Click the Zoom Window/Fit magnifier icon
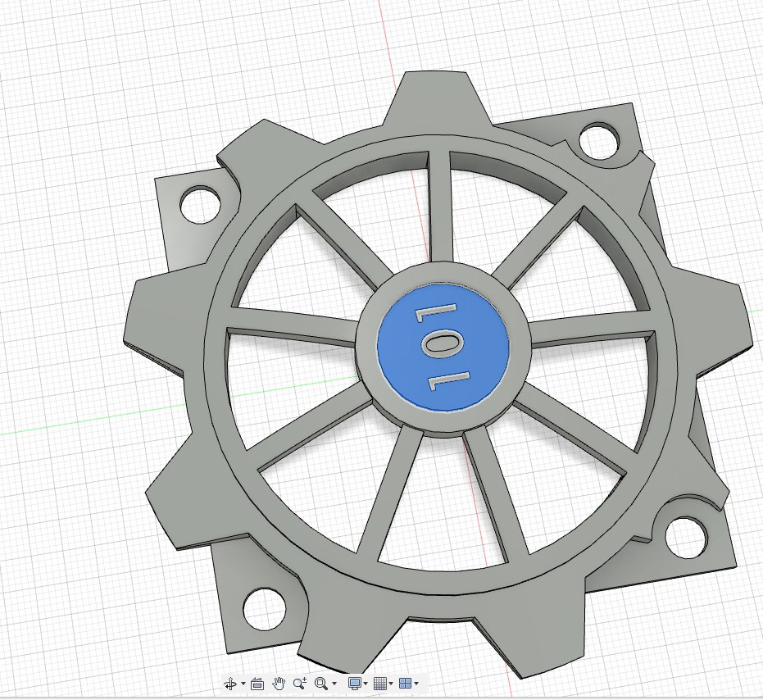The image size is (763, 700). coord(321,684)
